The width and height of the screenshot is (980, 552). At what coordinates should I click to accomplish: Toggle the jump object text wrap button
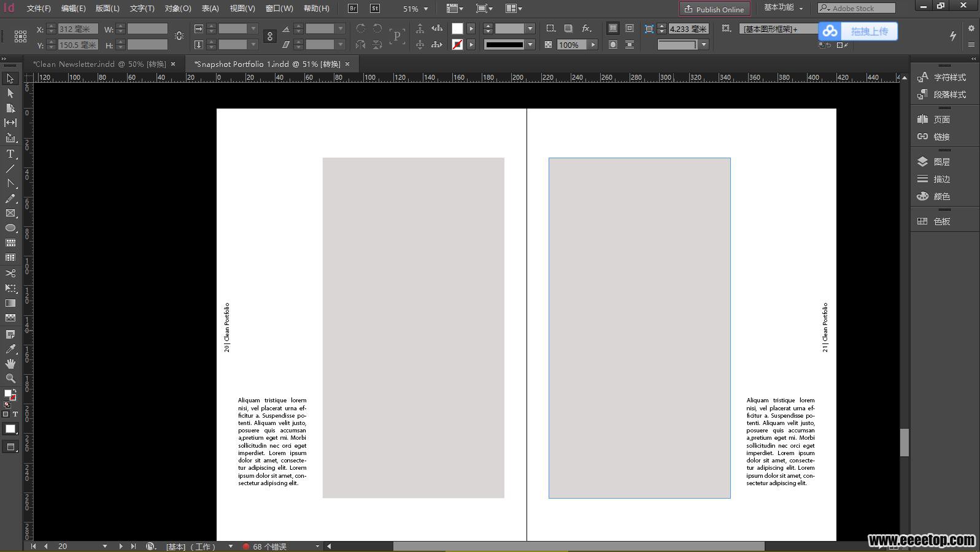coord(630,45)
